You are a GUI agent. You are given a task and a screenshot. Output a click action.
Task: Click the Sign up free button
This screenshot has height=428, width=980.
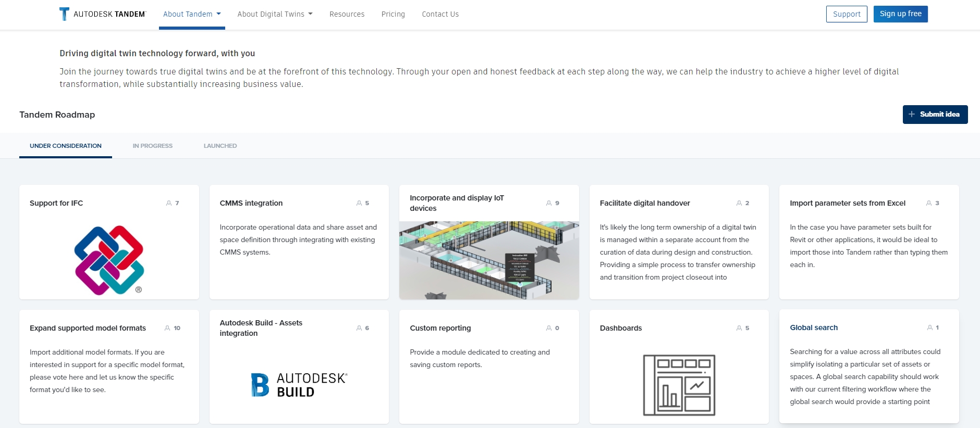[x=900, y=14]
